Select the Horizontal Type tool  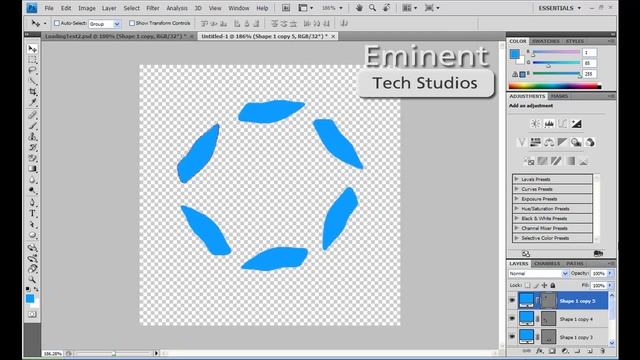(x=32, y=213)
